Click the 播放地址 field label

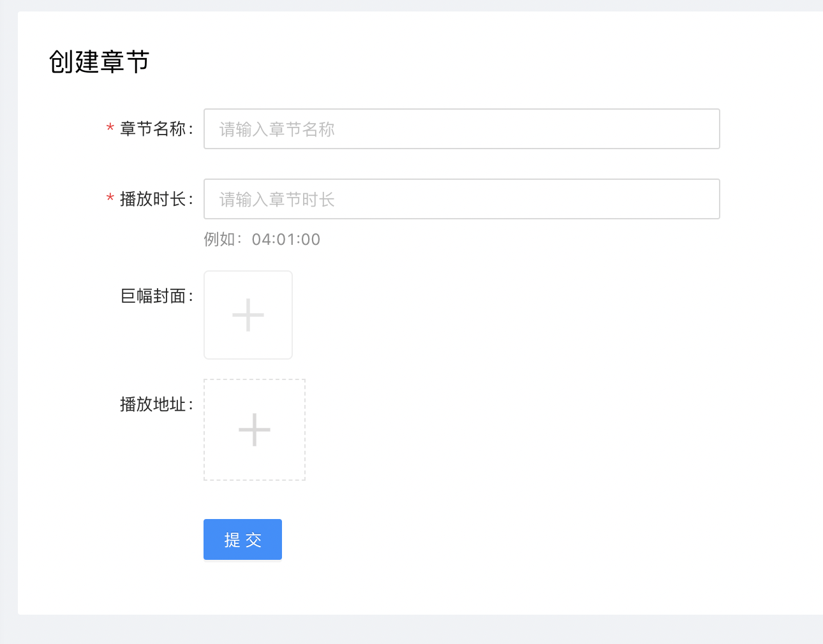[x=153, y=404]
